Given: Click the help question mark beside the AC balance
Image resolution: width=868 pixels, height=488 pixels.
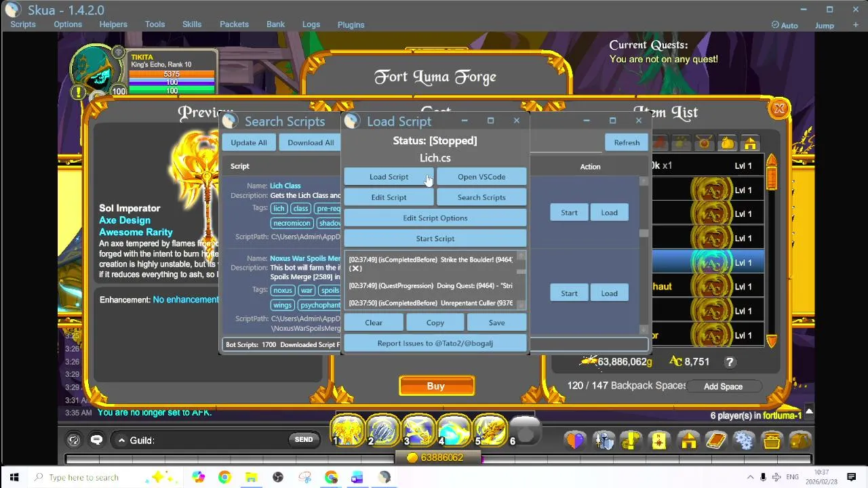Looking at the screenshot, I should coord(730,362).
